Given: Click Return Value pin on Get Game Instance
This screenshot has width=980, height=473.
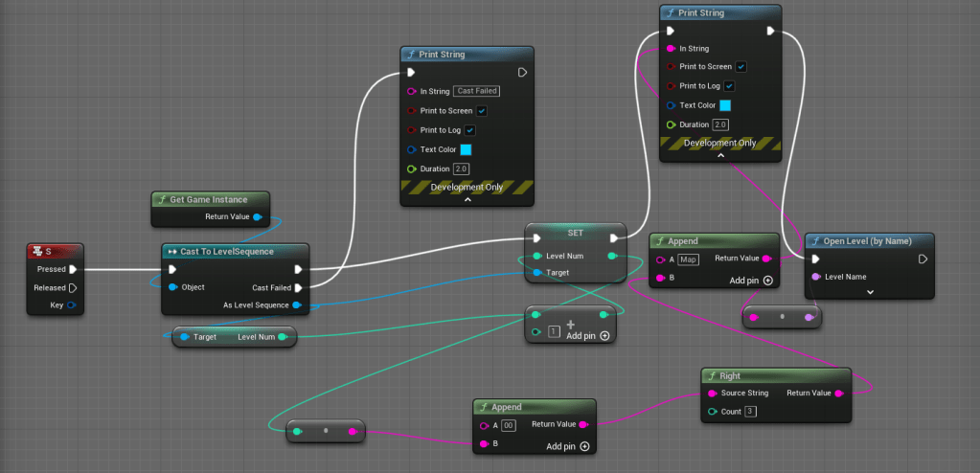Looking at the screenshot, I should coord(257,217).
